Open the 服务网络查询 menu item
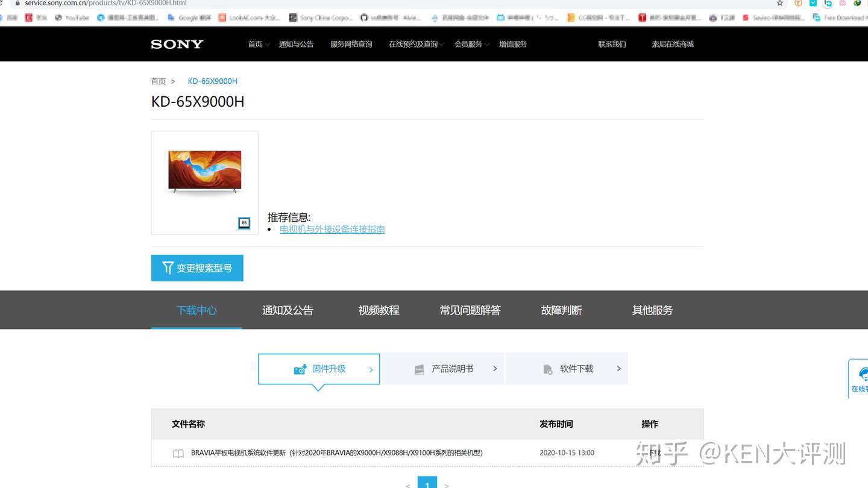 point(351,44)
